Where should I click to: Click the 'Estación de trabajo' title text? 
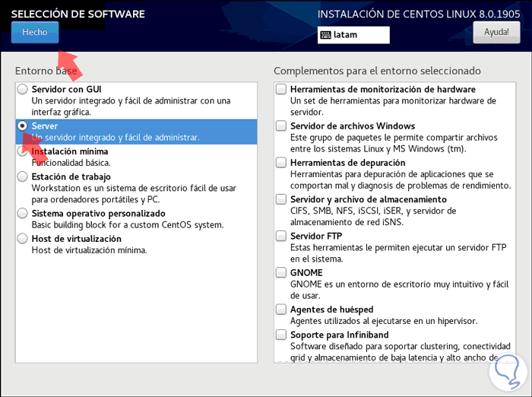[71, 177]
